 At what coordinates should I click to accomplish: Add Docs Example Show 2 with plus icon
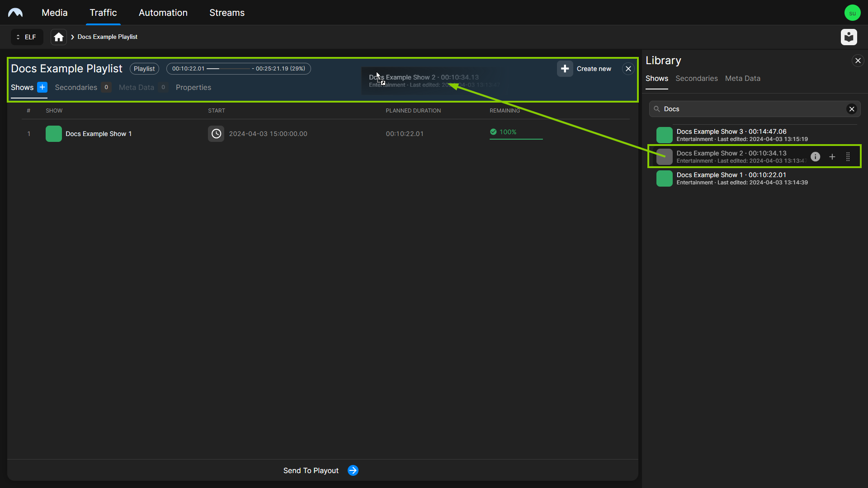(832, 157)
